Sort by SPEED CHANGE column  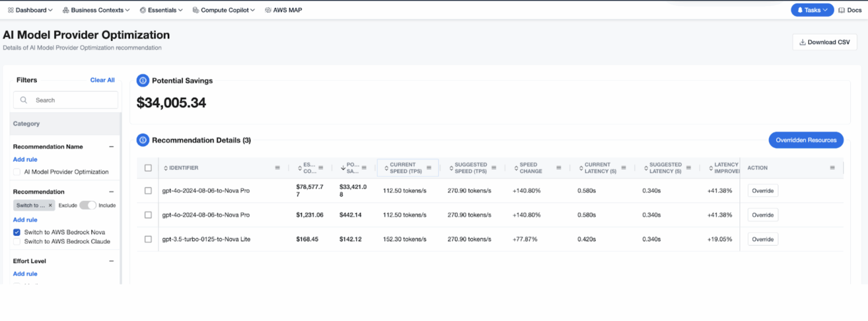pos(528,168)
